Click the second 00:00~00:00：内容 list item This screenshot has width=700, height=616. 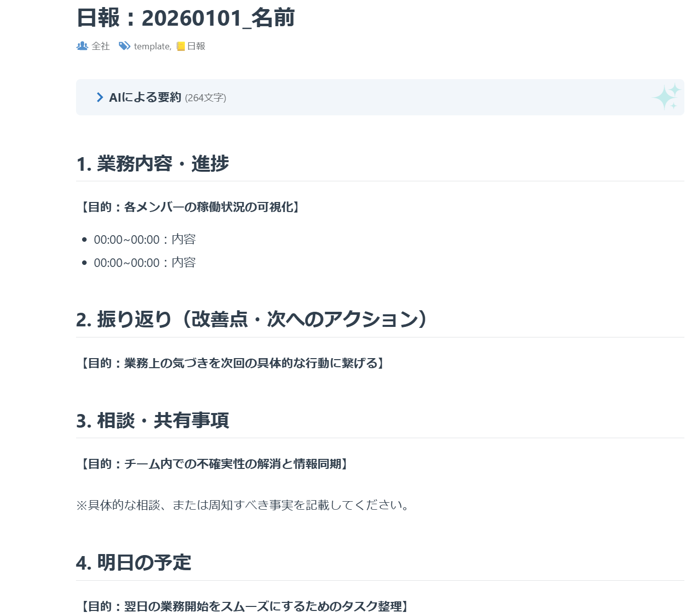coord(145,262)
